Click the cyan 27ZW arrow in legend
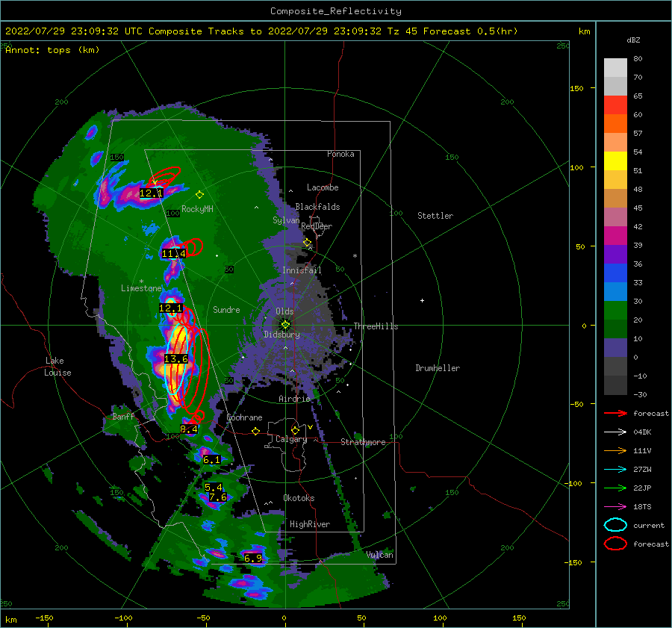This screenshot has width=672, height=628. pyautogui.click(x=615, y=470)
